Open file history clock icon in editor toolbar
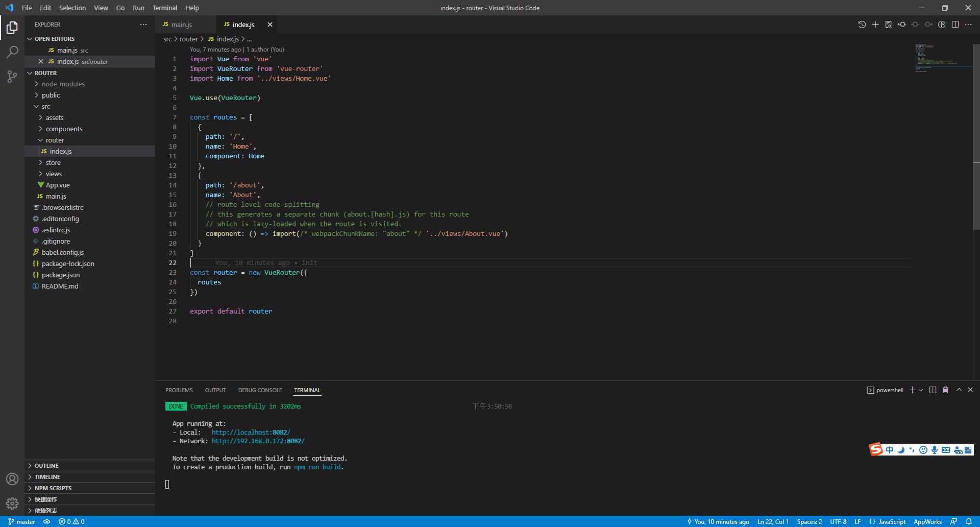Image resolution: width=980 pixels, height=527 pixels. tap(862, 25)
